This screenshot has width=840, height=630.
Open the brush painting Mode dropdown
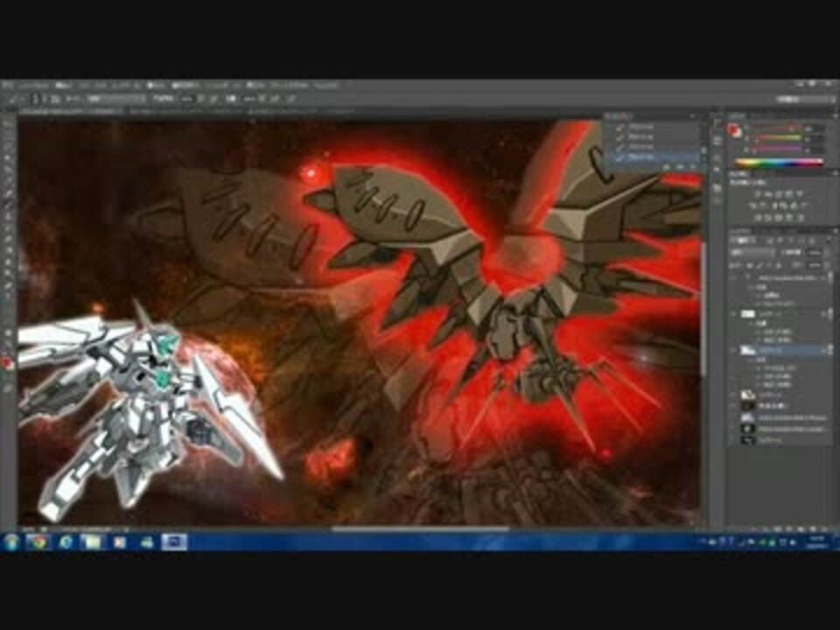(115, 99)
